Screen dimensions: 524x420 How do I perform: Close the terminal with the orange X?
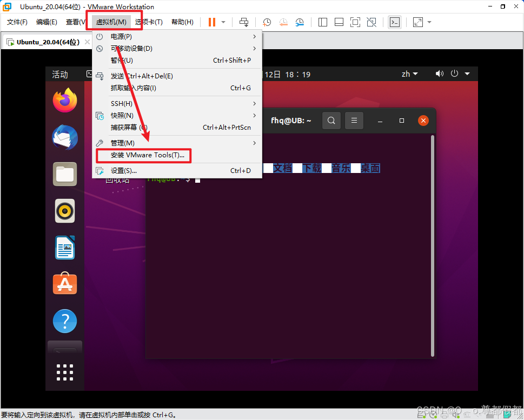423,121
